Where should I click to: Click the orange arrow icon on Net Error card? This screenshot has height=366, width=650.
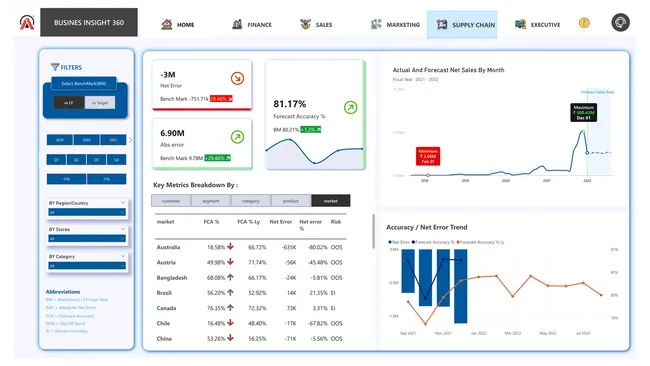(x=237, y=78)
